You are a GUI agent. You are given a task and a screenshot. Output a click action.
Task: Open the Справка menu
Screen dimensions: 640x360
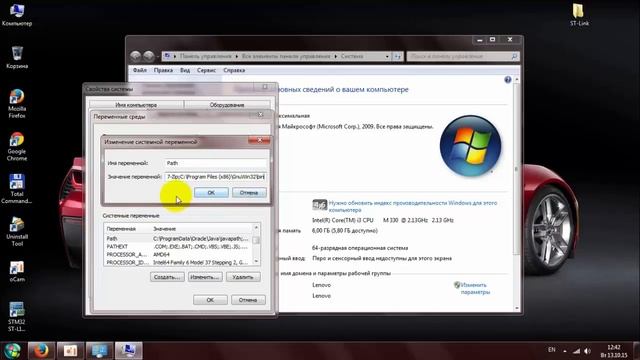tap(234, 70)
